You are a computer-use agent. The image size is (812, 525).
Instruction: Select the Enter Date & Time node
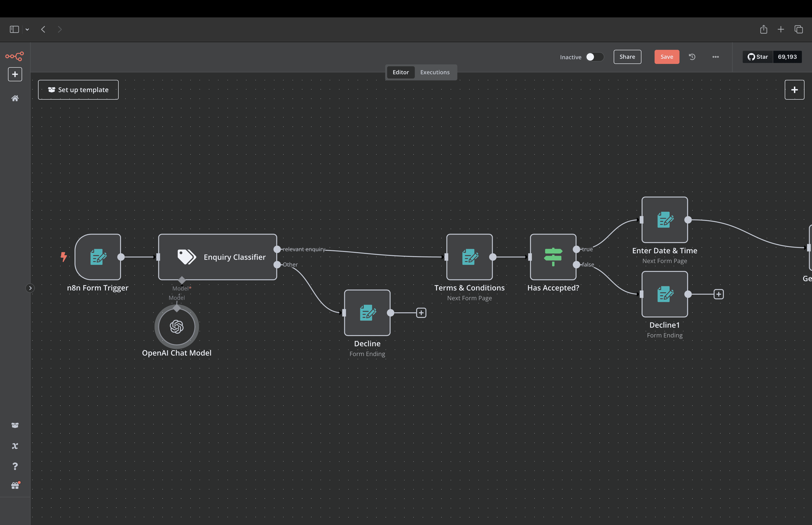(x=665, y=220)
